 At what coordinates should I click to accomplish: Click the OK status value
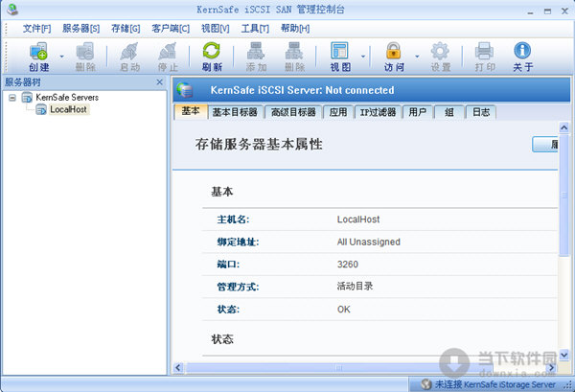click(x=344, y=310)
